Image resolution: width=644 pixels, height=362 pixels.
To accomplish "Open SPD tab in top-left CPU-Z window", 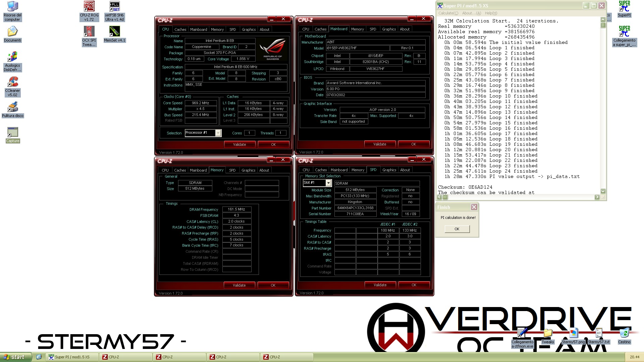I will (x=232, y=29).
